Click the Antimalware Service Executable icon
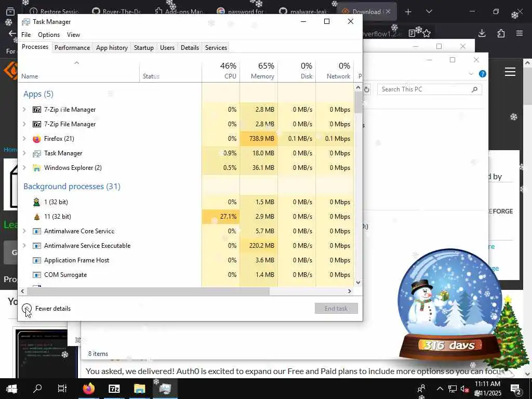532x399 pixels. 37,246
